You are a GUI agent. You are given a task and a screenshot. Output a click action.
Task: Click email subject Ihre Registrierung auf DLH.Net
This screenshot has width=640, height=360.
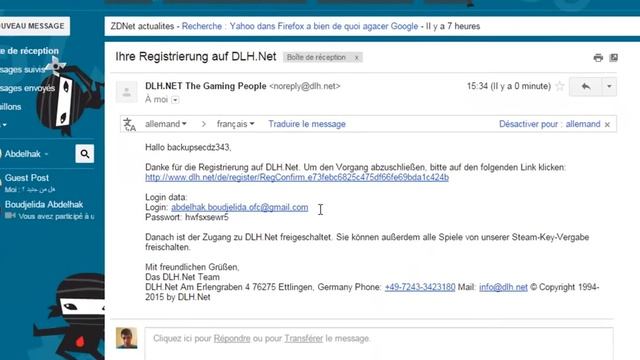pos(196,56)
